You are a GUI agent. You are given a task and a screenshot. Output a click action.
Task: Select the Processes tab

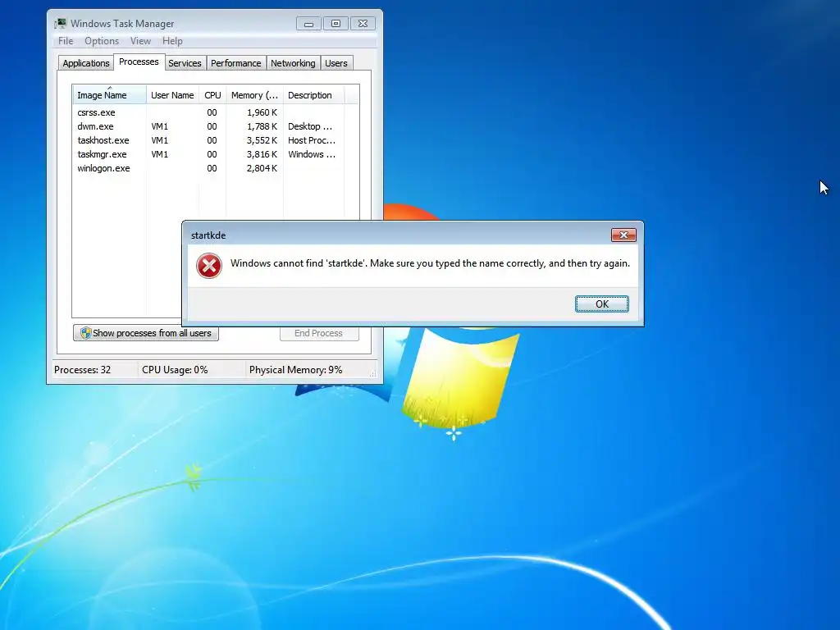[139, 62]
